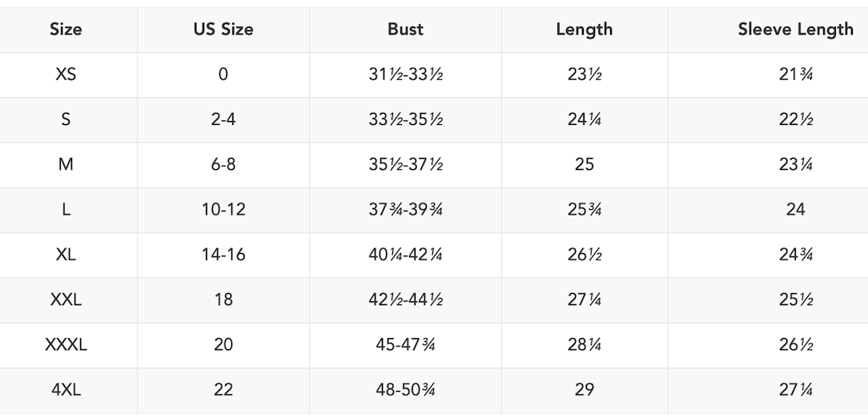Click US size 10-12 cell

tap(223, 209)
